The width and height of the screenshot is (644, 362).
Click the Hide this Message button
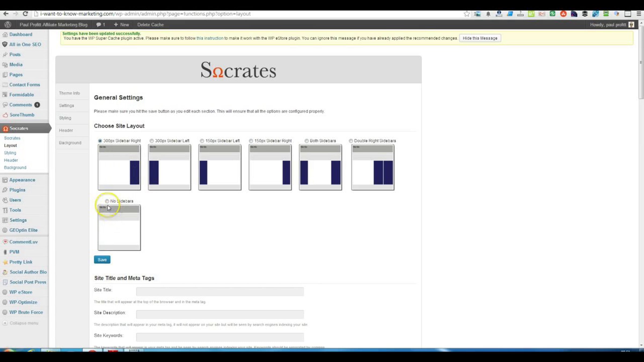[x=480, y=38]
